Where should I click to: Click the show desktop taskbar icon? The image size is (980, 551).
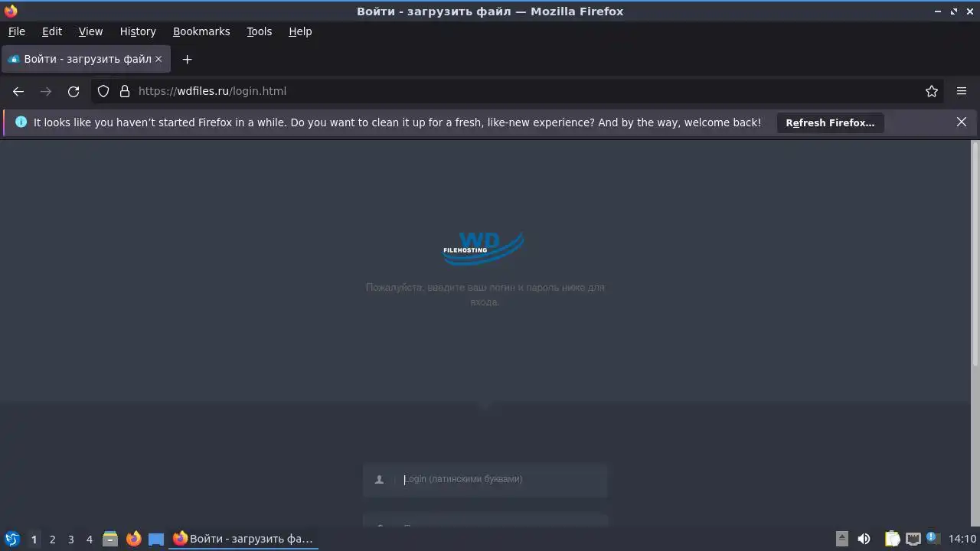tap(156, 539)
